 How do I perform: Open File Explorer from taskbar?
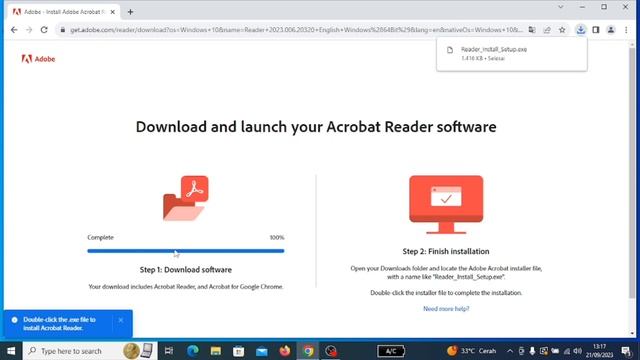click(x=216, y=351)
